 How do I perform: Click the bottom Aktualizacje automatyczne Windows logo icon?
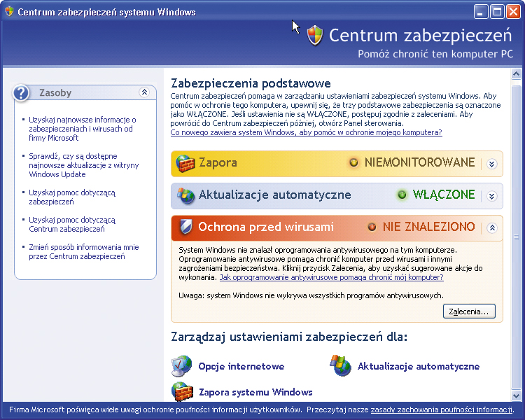(x=341, y=366)
